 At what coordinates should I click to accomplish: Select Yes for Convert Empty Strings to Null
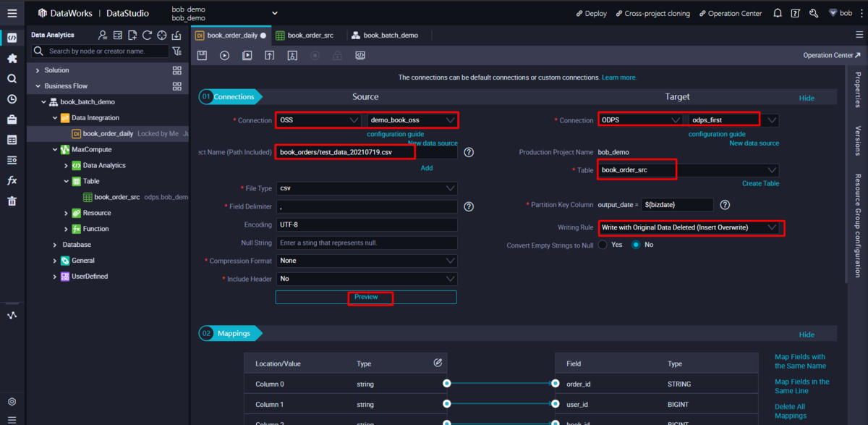[x=603, y=245]
